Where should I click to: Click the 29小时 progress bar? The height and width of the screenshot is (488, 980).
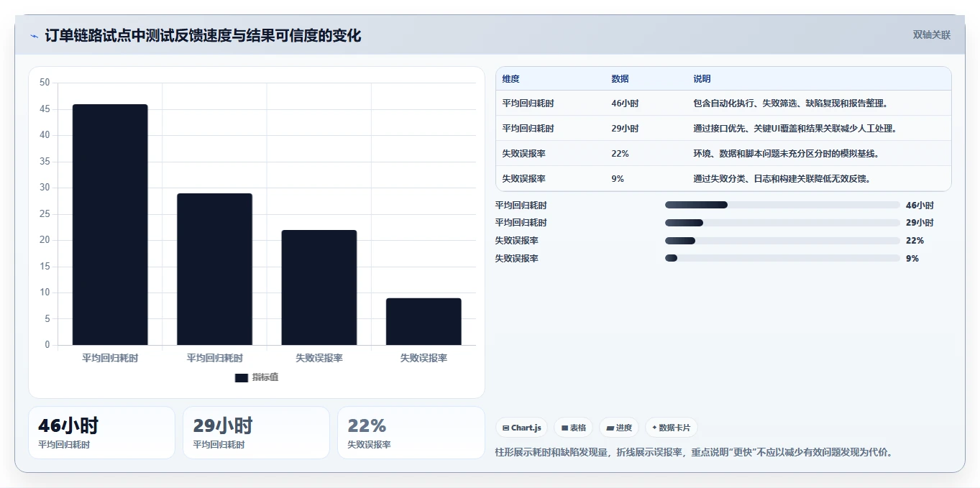782,223
